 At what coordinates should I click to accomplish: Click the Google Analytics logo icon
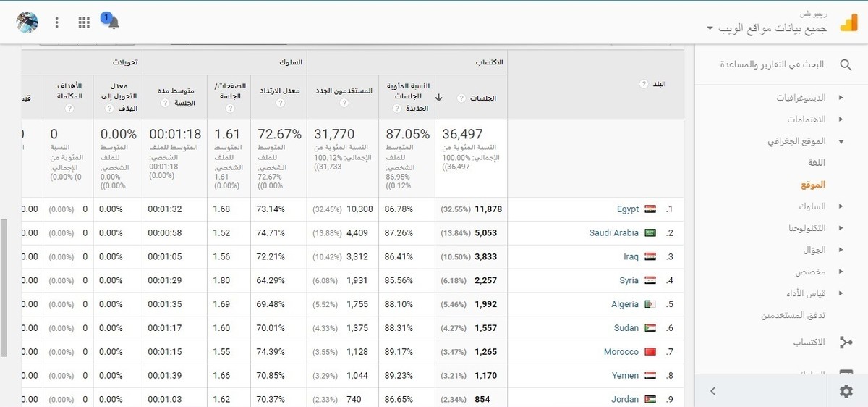(x=848, y=22)
